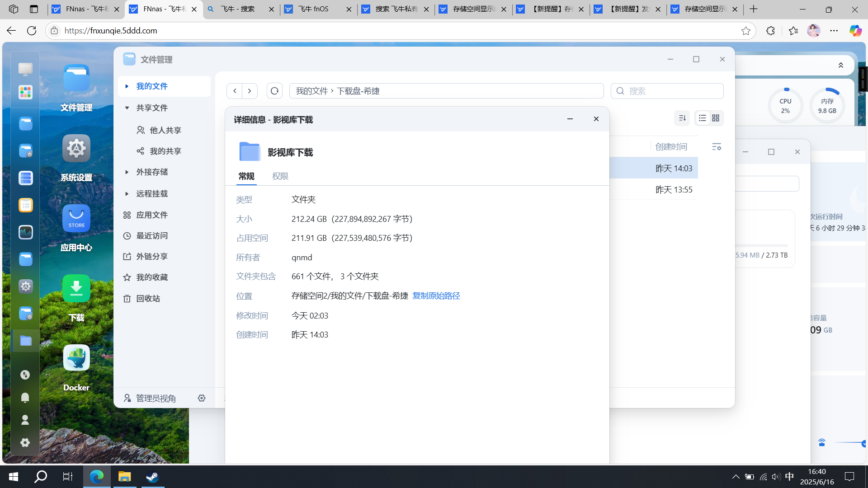868x488 pixels.
Task: Open 外链分享 in the sidebar
Action: [164, 256]
